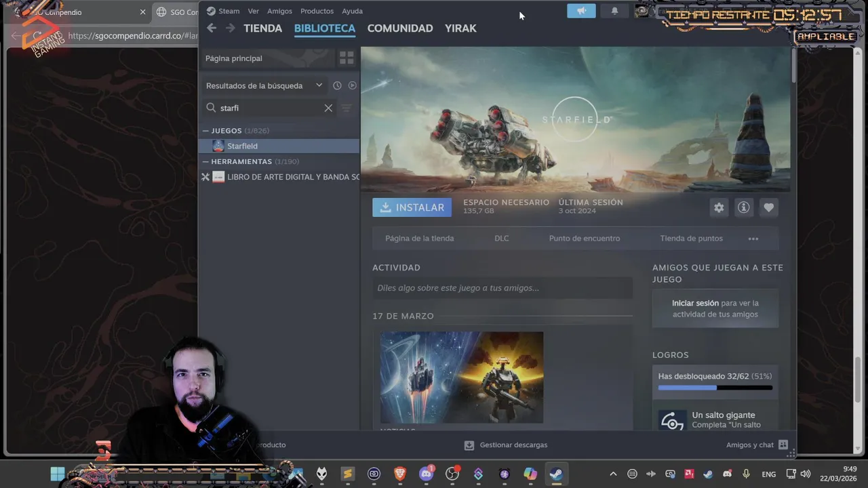868x488 pixels.
Task: Switch library to grid collection view
Action: tap(347, 58)
